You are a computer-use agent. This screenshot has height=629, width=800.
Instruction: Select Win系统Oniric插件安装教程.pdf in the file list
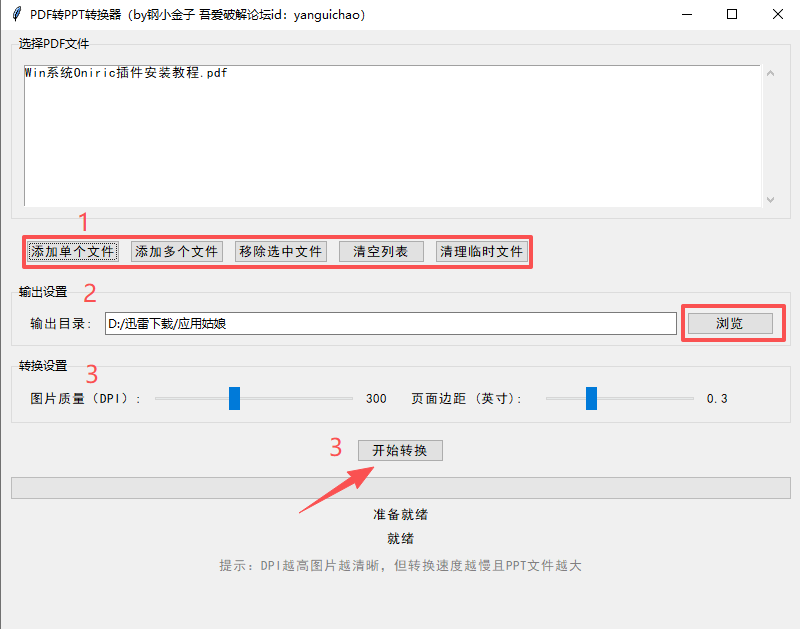[125, 73]
